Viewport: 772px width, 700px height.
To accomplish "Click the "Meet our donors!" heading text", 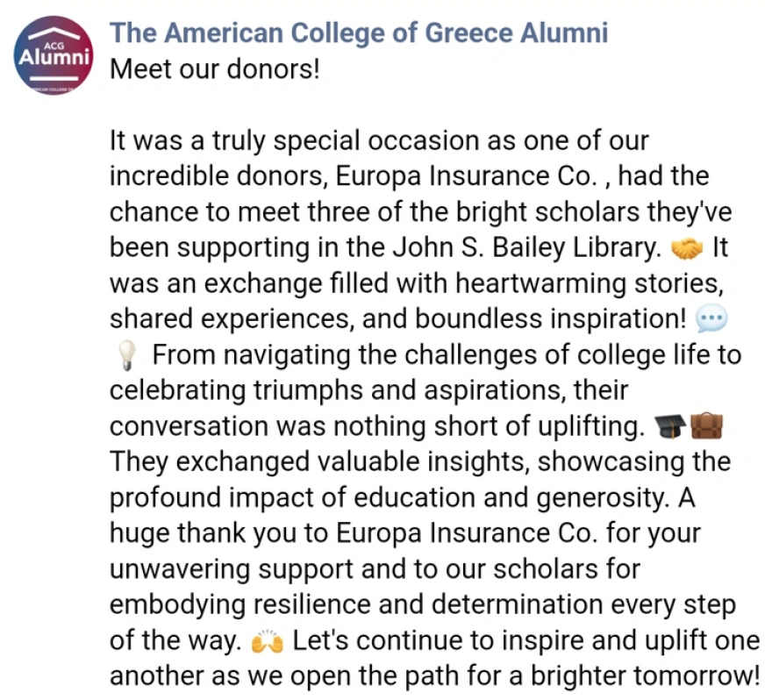I will coord(214,68).
